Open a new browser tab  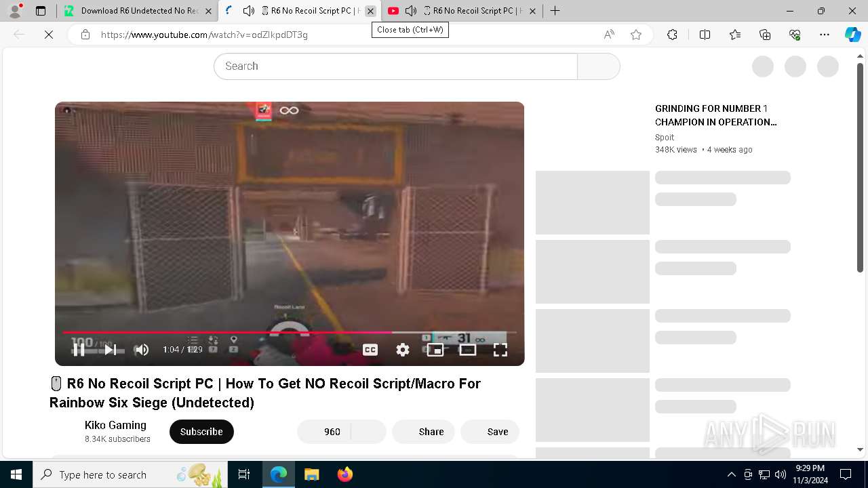555,11
